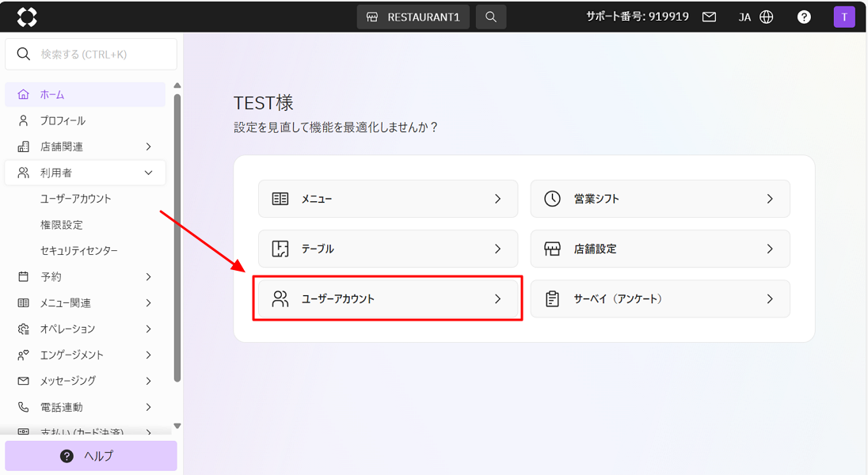Open ユーザーアカウント in sidebar submenu
Image resolution: width=868 pixels, height=475 pixels.
(76, 199)
